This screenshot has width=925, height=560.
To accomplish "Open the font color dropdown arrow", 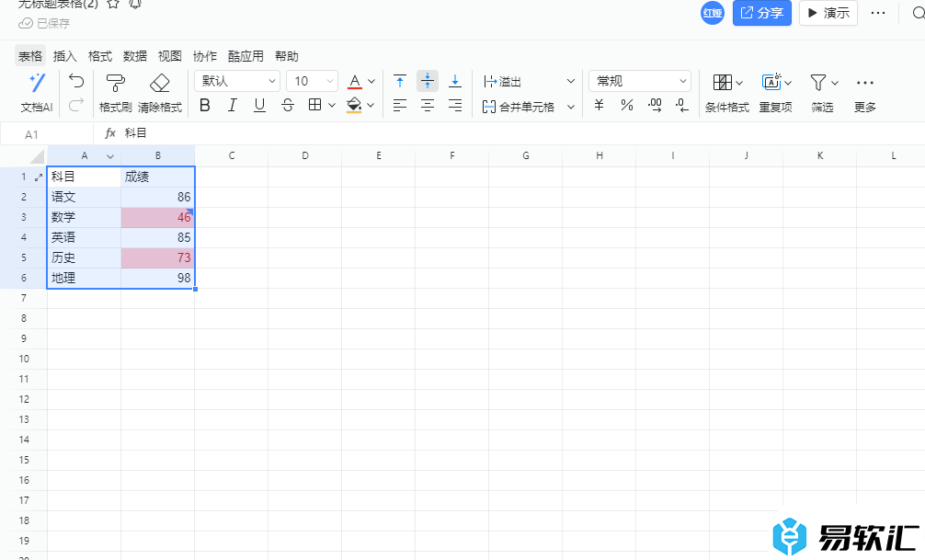I will [x=371, y=82].
